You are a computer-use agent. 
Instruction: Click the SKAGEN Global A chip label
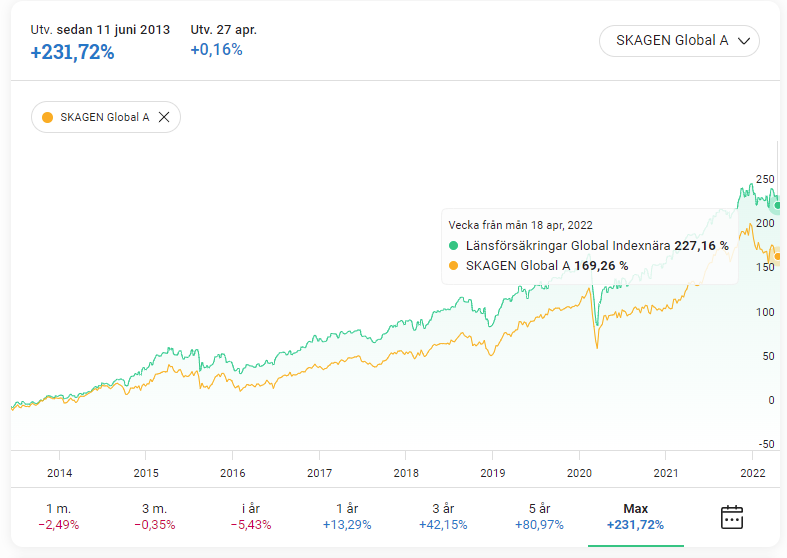(x=105, y=117)
